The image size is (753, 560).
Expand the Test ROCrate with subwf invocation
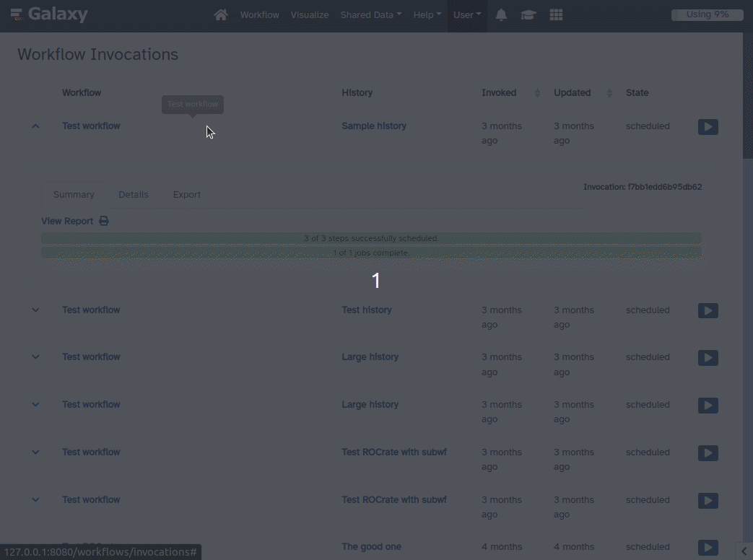point(35,452)
